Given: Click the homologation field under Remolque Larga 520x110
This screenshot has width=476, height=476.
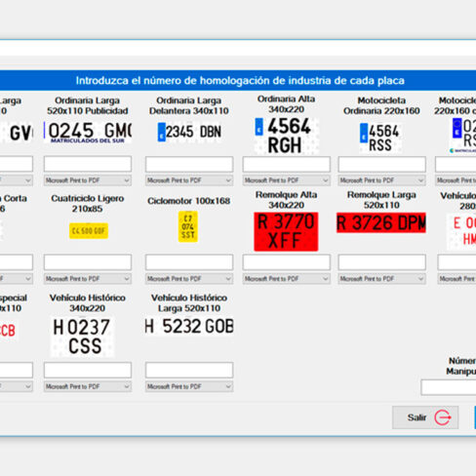Looking at the screenshot, I should coord(382,262).
